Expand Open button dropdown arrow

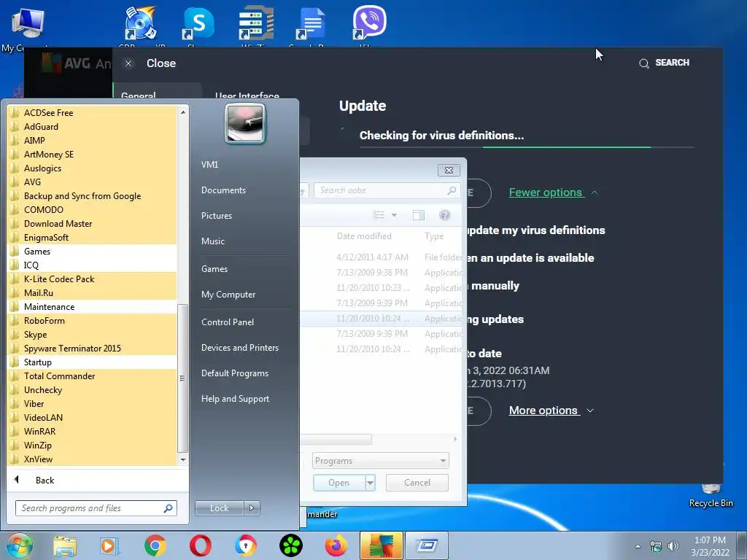(x=370, y=483)
